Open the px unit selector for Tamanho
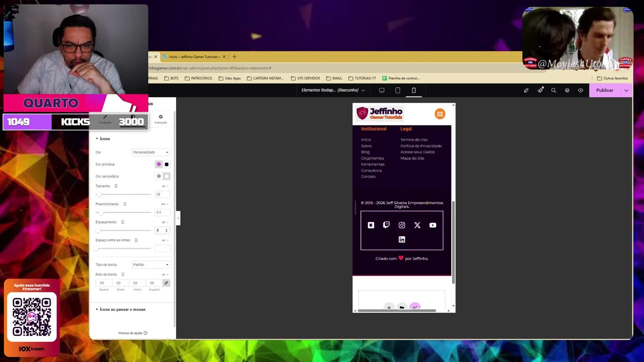Screen dimensions: 644x362 [x=165, y=186]
